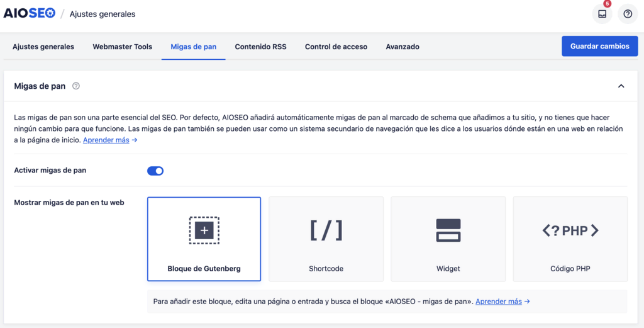Follow Aprender más link in block hint
This screenshot has height=328, width=644.
coord(502,302)
